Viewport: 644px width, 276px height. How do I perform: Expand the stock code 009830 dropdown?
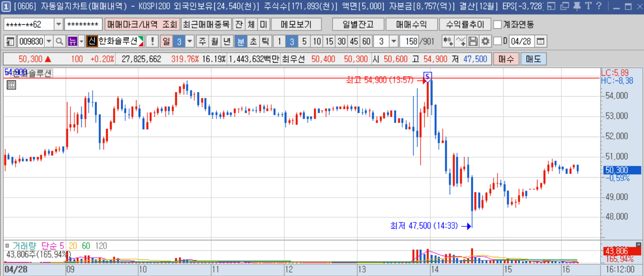click(49, 41)
